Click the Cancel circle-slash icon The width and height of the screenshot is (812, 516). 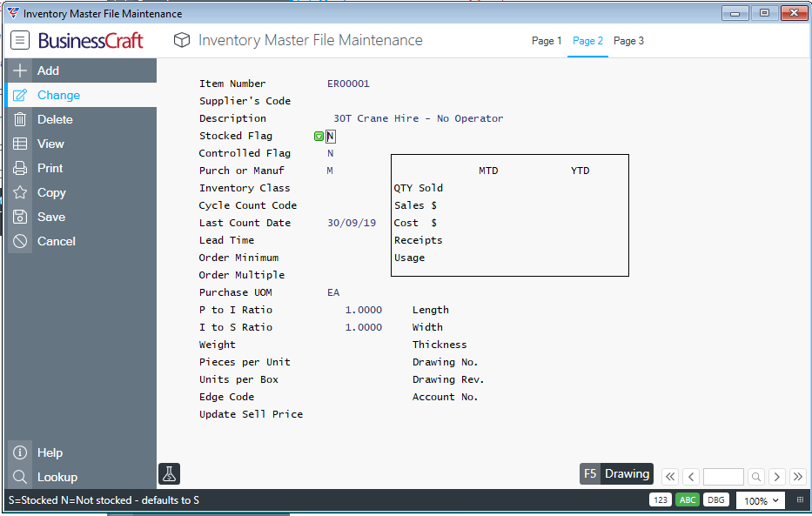[20, 241]
